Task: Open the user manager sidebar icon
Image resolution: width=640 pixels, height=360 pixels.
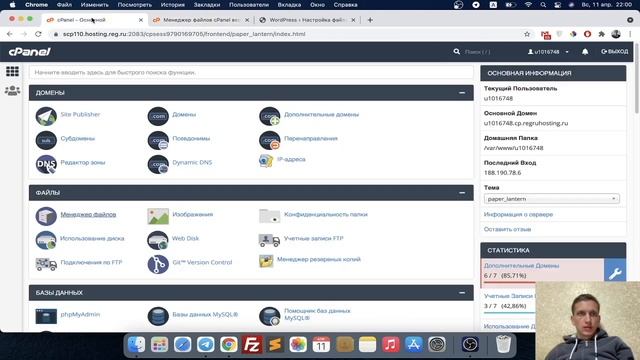Action: (12, 90)
